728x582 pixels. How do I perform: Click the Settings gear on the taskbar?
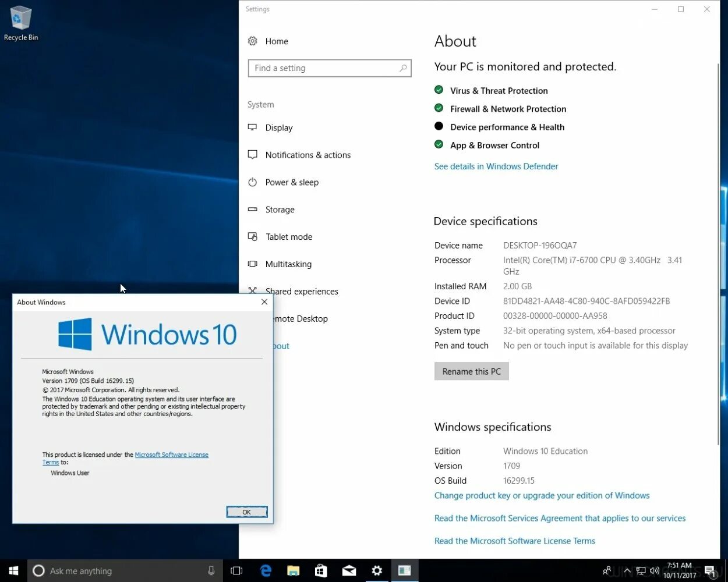click(x=377, y=571)
